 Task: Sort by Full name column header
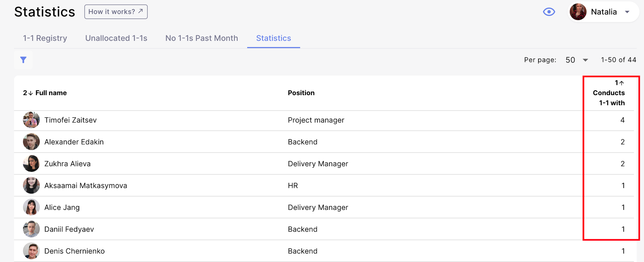coord(51,93)
